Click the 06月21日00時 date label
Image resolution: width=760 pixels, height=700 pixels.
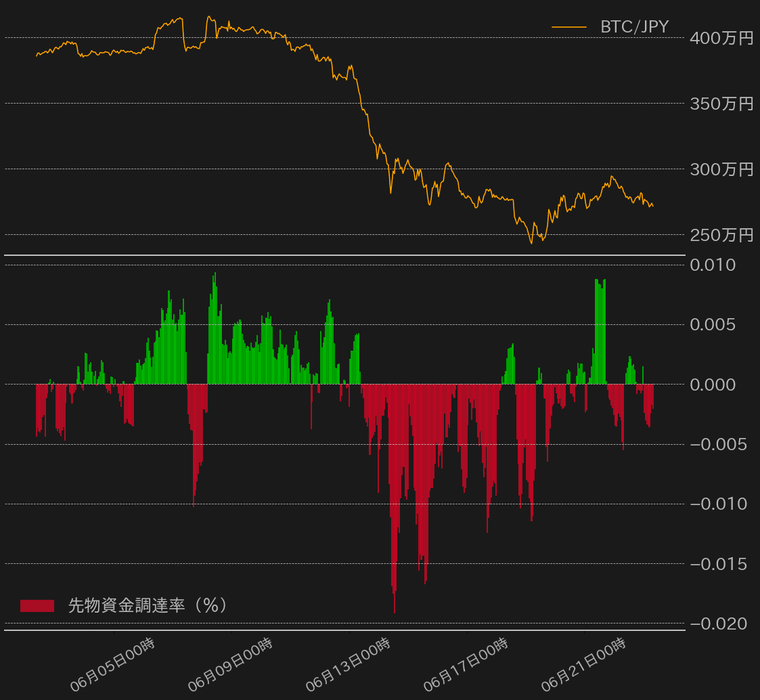point(584,665)
